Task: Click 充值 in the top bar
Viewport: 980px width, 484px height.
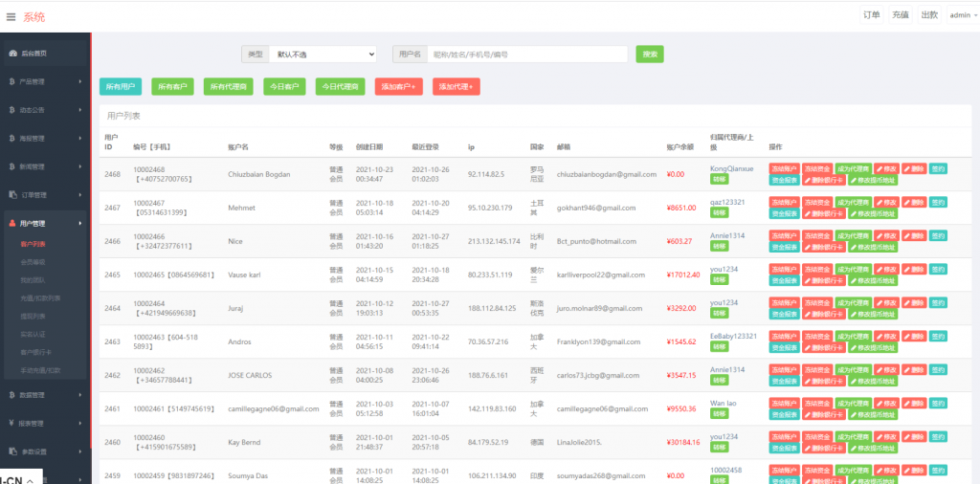Action: pyautogui.click(x=901, y=15)
